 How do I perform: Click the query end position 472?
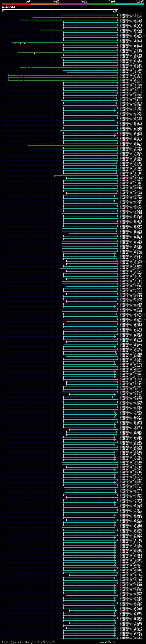[x=115, y=11]
